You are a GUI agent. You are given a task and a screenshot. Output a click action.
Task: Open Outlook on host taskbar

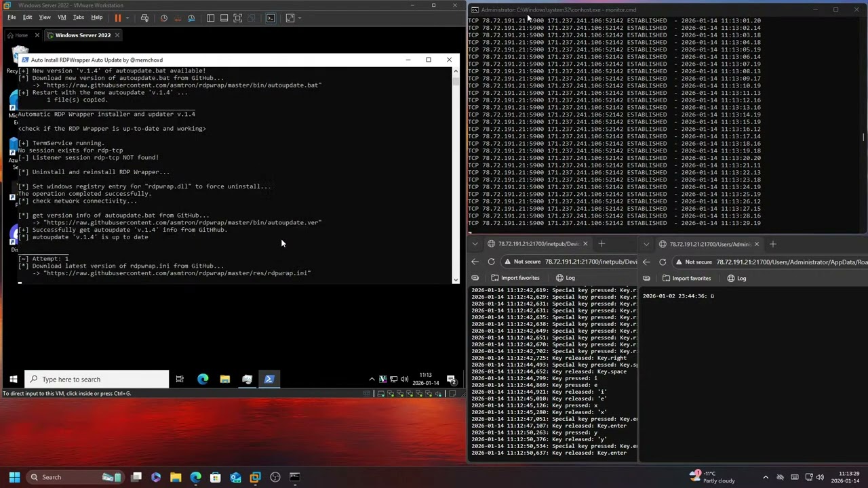pos(235,477)
